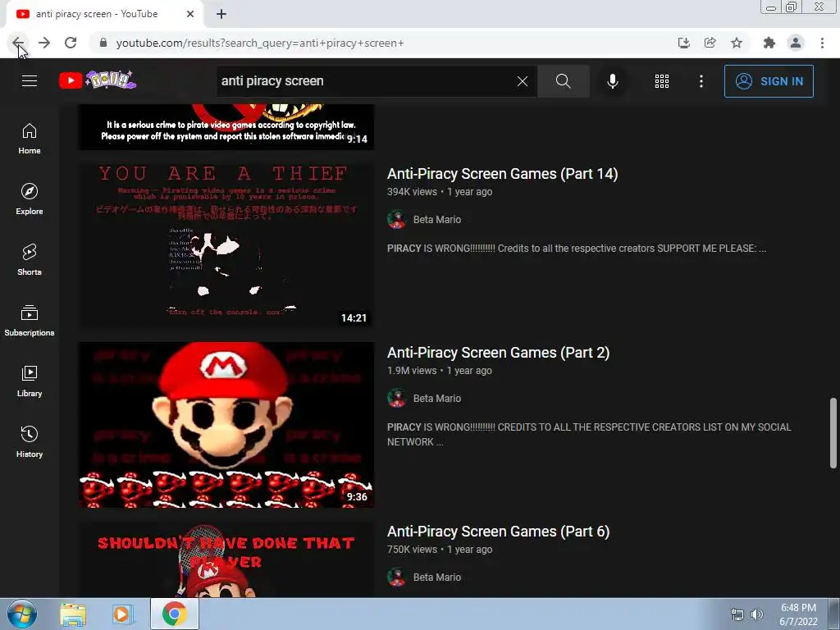The height and width of the screenshot is (630, 840).
Task: Click the network tray icon
Action: click(737, 614)
